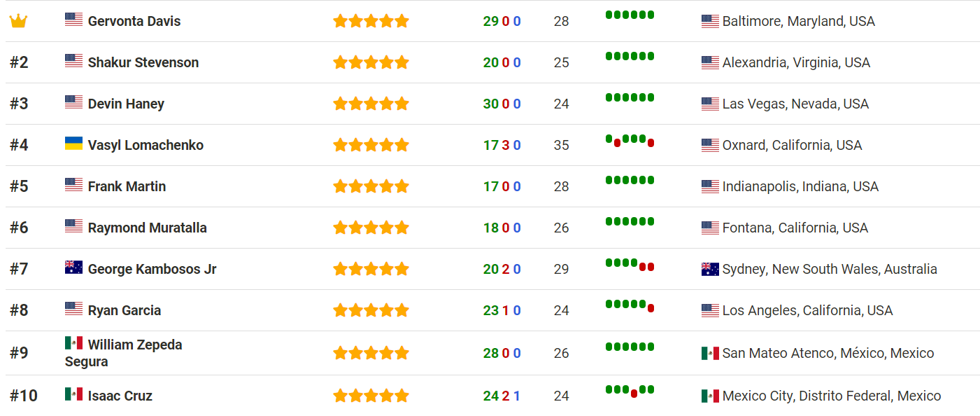Click the Mexican flag beside San Mateo Atenco
Screen dimensions: 980x416
click(710, 354)
